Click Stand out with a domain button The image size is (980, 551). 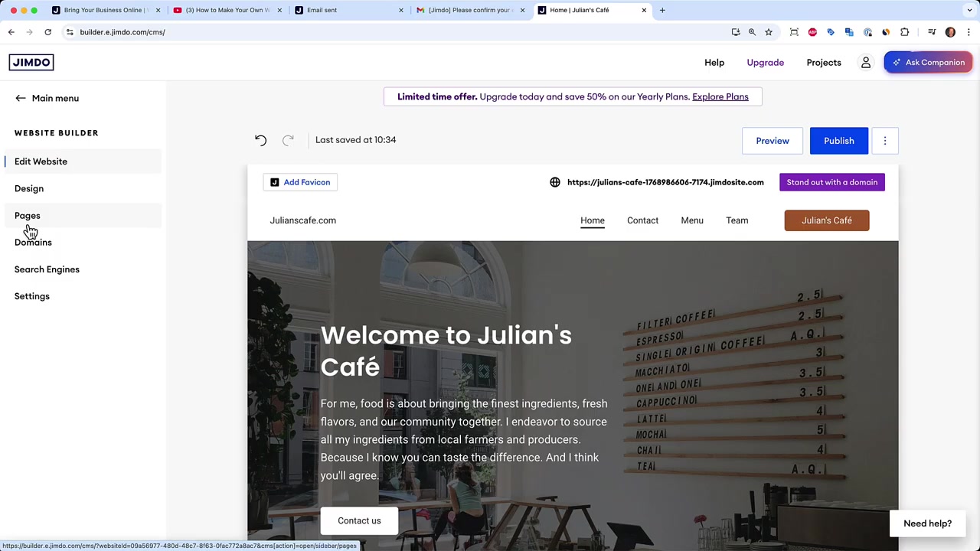[831, 182]
